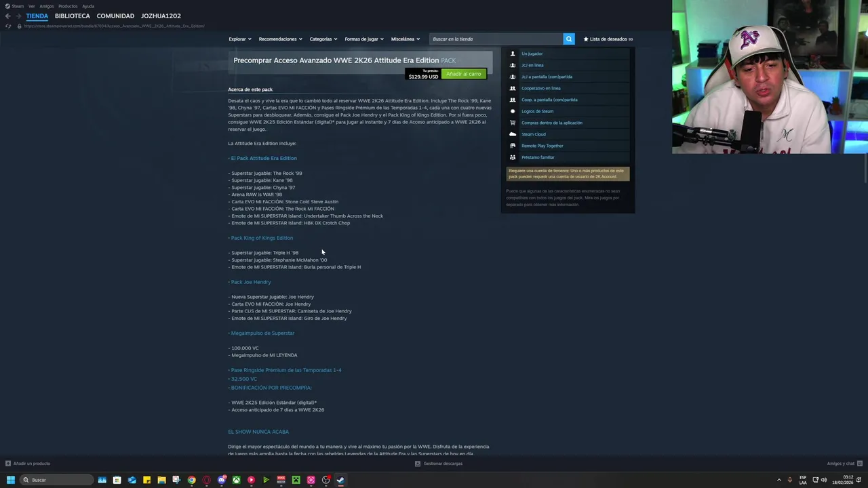The image size is (868, 488).
Task: Click the Coop. a pantalla compartida icon
Action: point(513,100)
